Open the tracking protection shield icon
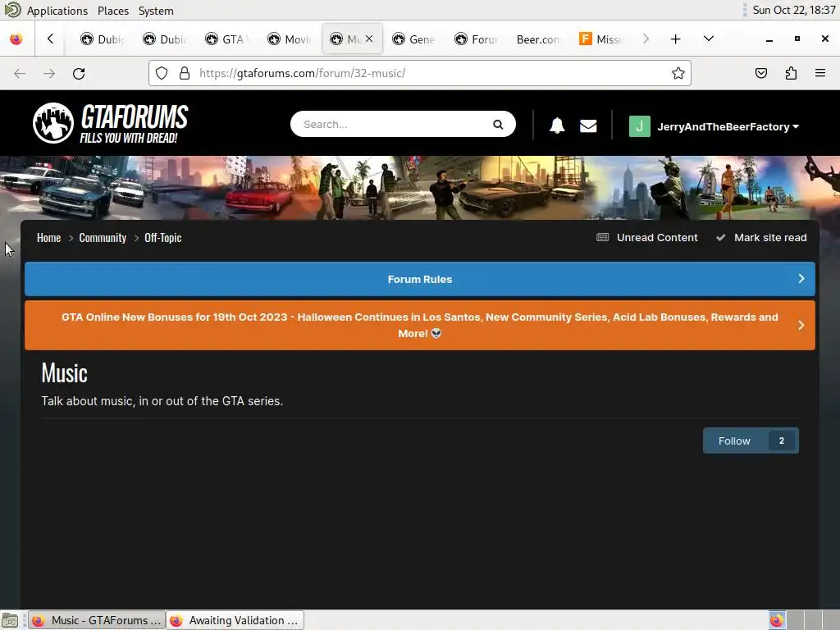The image size is (840, 630). point(162,73)
